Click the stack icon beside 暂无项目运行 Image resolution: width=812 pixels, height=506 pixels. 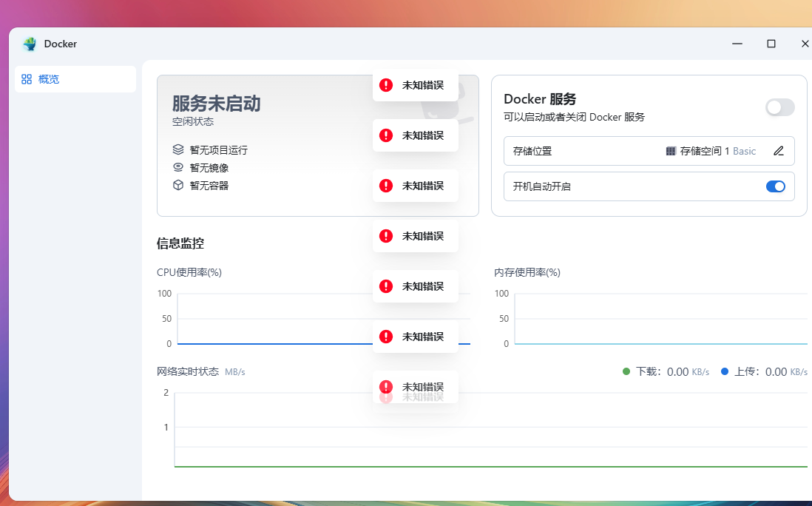(178, 150)
